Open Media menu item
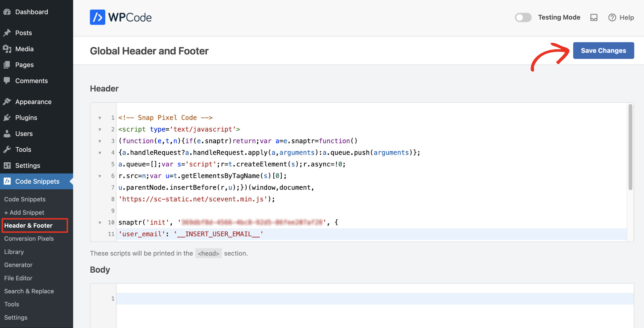 (36, 49)
